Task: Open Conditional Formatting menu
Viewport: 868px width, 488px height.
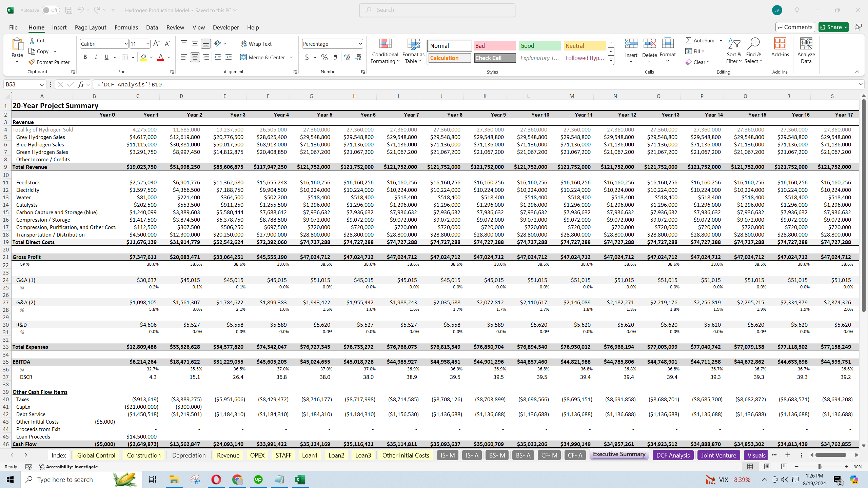Action: tap(385, 51)
